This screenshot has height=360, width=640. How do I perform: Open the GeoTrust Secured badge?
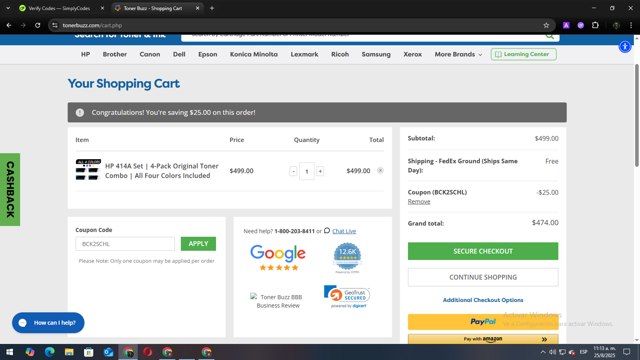347,296
